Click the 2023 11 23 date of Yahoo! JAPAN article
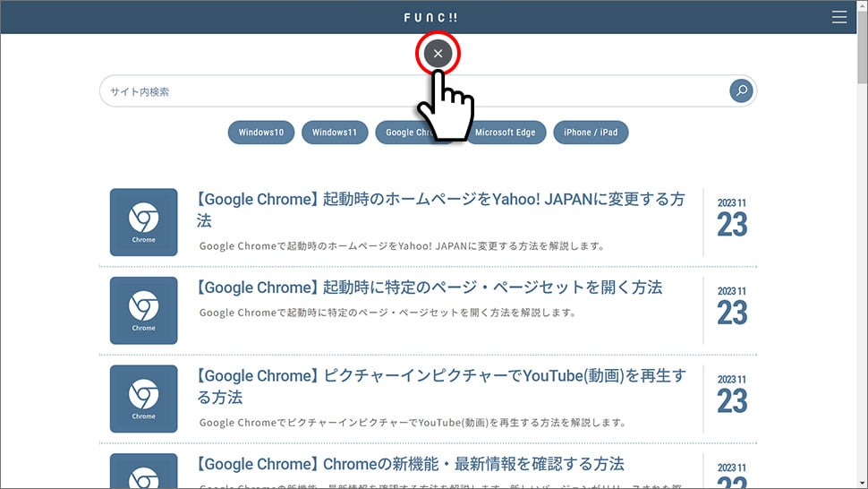This screenshot has height=489, width=868. [x=732, y=219]
